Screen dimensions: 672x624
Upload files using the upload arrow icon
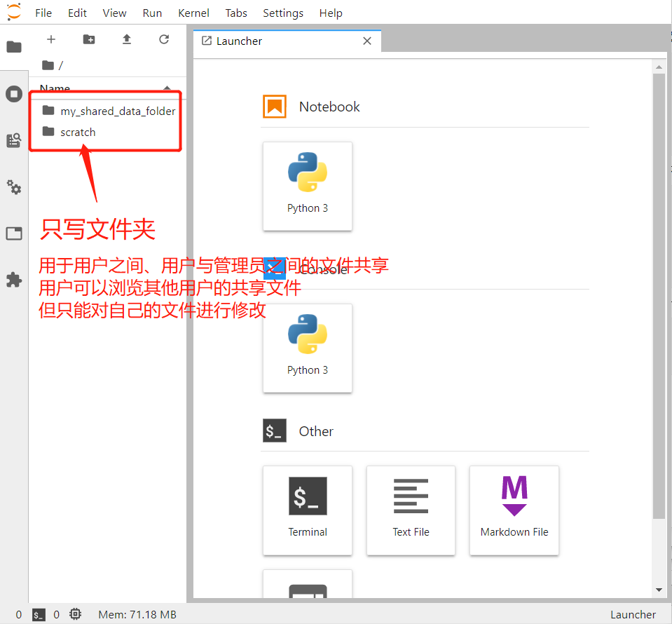[x=126, y=39]
